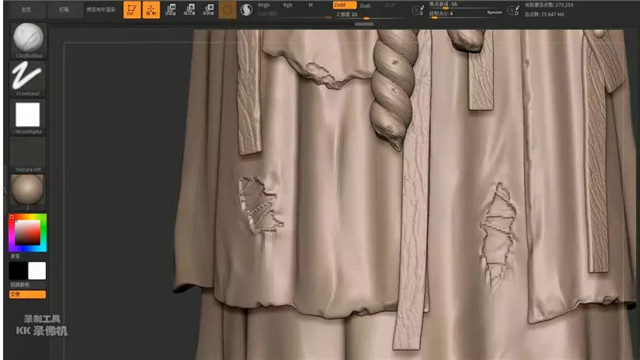Click the brown circle gizmo icon

(227, 10)
